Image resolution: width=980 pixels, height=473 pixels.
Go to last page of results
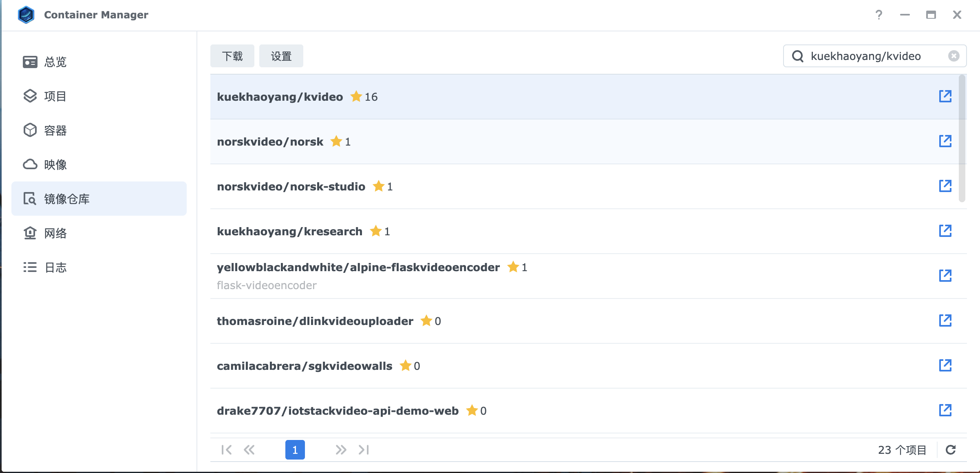364,450
